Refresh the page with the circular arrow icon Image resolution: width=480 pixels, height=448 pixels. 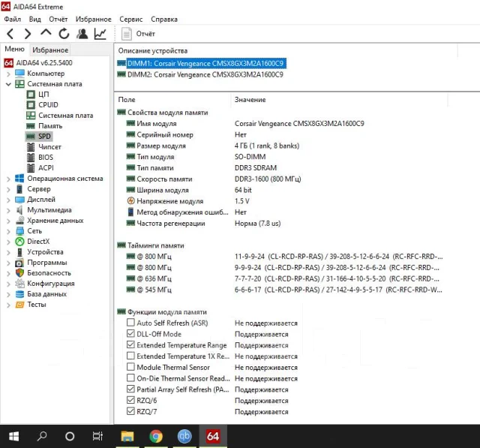[x=64, y=34]
